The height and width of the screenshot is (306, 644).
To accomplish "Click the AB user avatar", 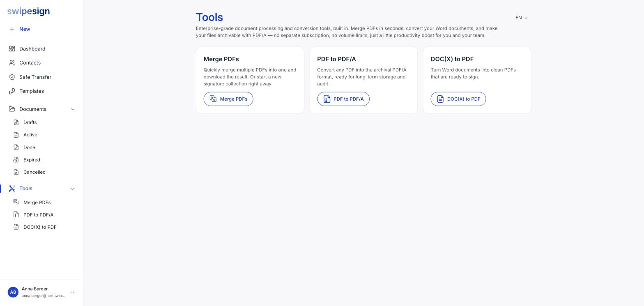I will [13, 292].
